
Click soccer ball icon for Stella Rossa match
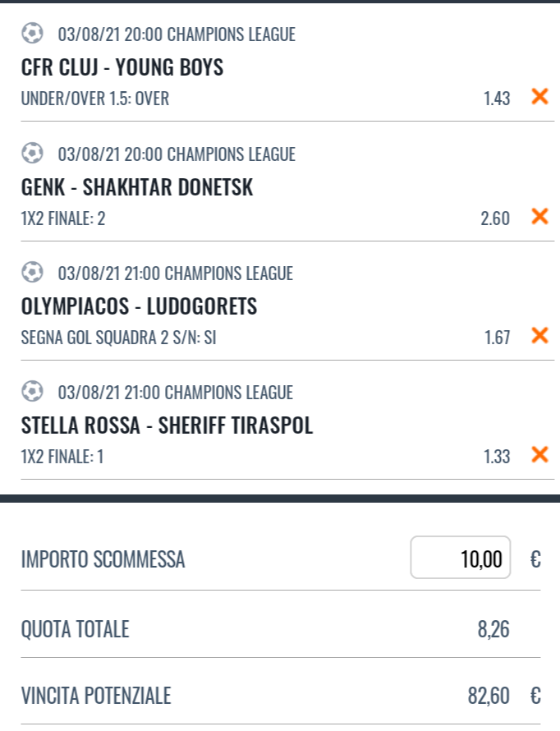[x=33, y=392]
